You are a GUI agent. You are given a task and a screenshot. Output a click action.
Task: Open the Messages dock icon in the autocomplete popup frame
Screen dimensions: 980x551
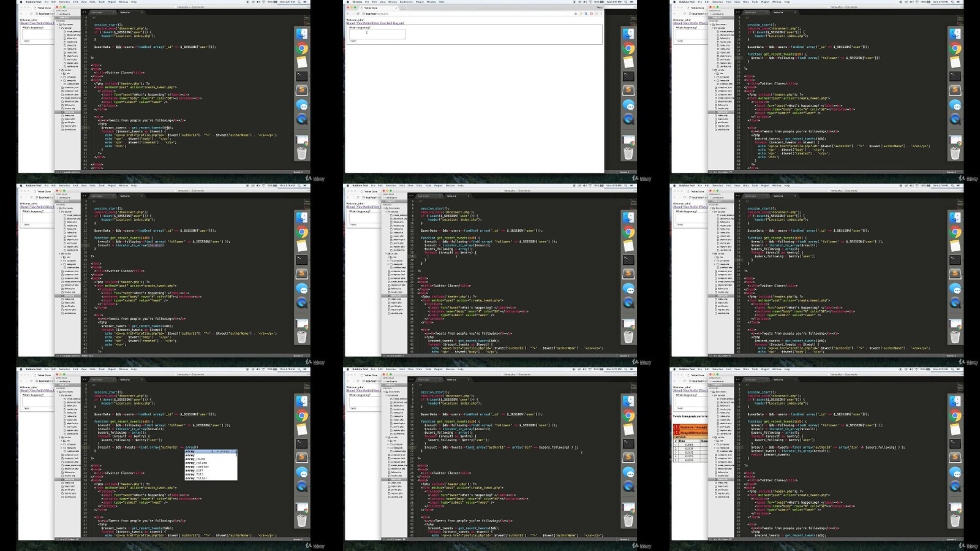coord(302,472)
